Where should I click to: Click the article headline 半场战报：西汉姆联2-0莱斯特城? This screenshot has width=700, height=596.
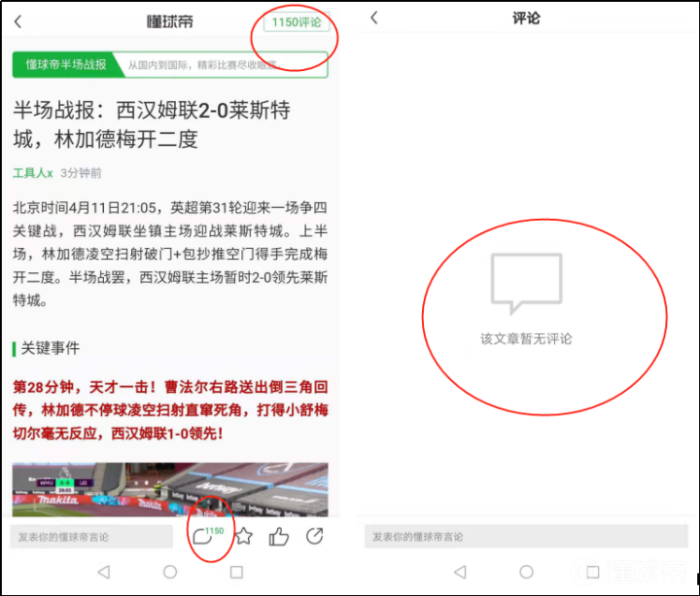[152, 123]
